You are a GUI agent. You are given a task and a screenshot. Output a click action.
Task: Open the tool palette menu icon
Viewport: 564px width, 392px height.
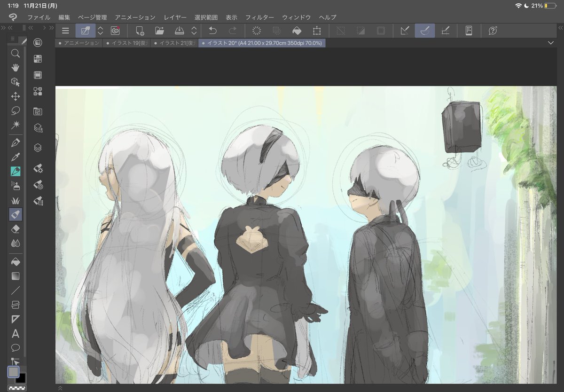[13, 38]
